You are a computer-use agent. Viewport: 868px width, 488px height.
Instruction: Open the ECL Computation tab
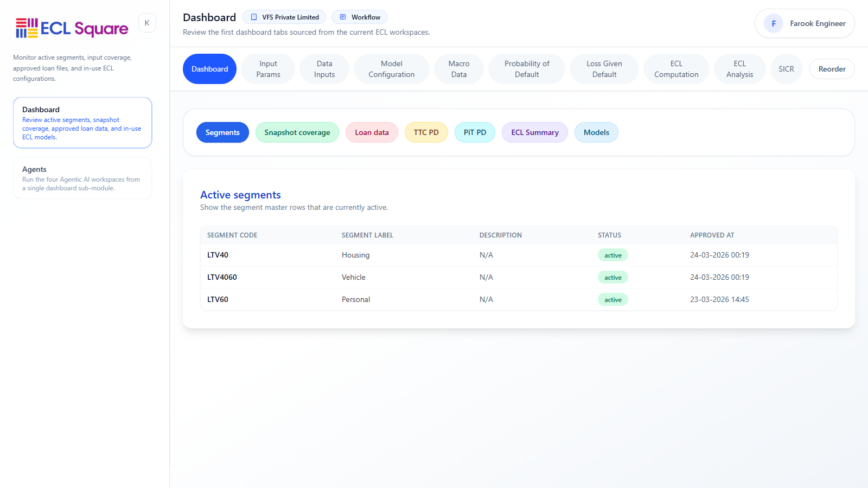[x=676, y=69]
